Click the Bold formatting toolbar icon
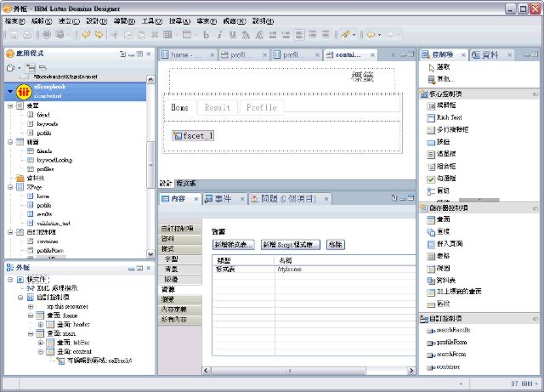 coord(206,35)
